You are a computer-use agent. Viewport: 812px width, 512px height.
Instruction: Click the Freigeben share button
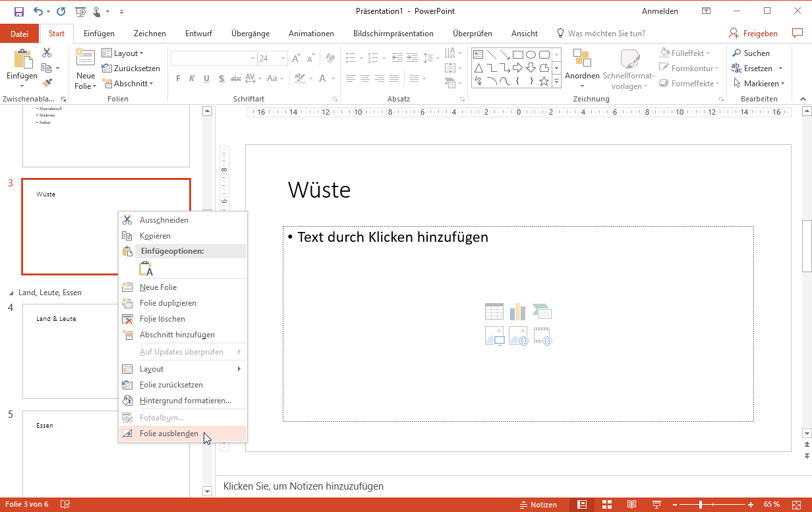click(753, 34)
